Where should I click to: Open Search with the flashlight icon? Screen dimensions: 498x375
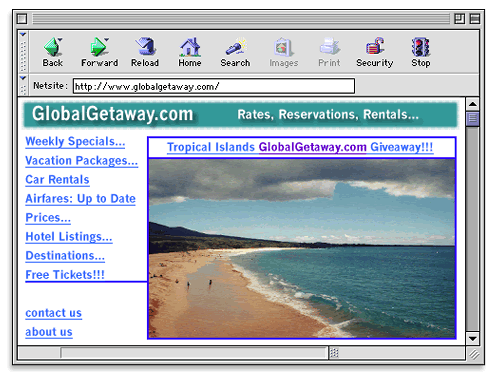coord(235,47)
